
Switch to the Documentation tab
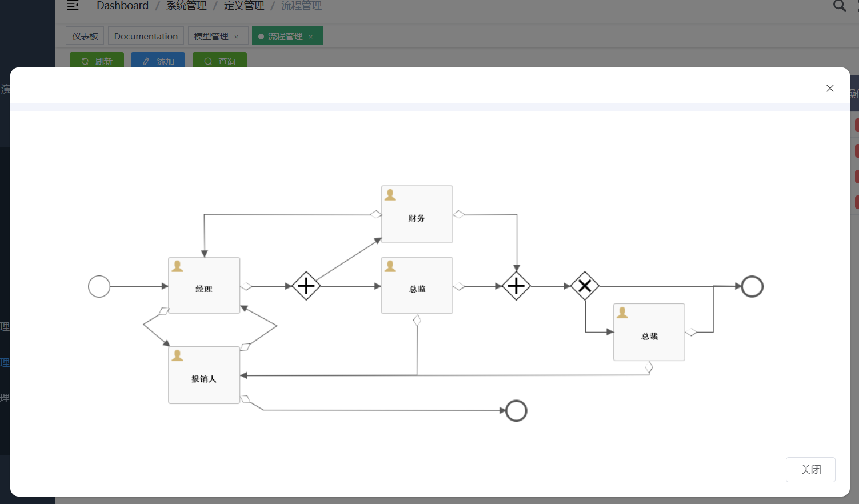click(146, 36)
